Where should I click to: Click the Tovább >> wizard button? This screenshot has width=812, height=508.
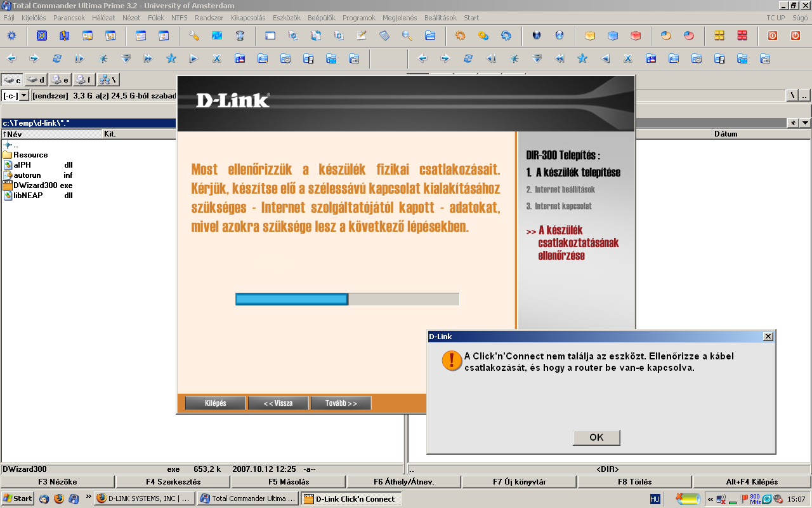tap(341, 403)
